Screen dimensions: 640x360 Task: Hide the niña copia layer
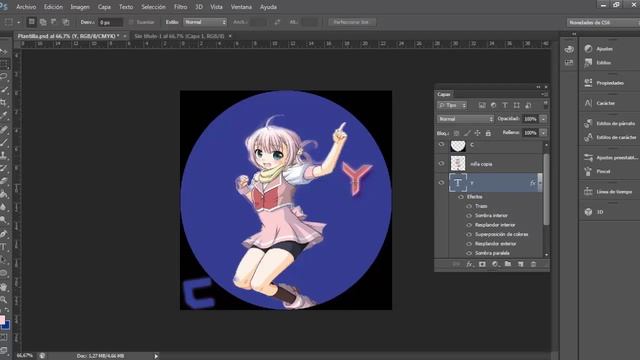point(441,164)
